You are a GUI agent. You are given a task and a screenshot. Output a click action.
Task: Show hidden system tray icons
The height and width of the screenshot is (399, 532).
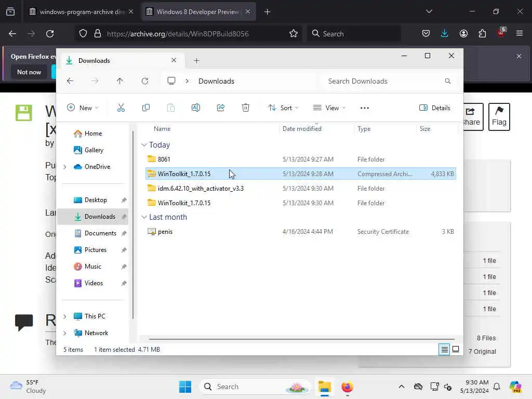[402, 387]
